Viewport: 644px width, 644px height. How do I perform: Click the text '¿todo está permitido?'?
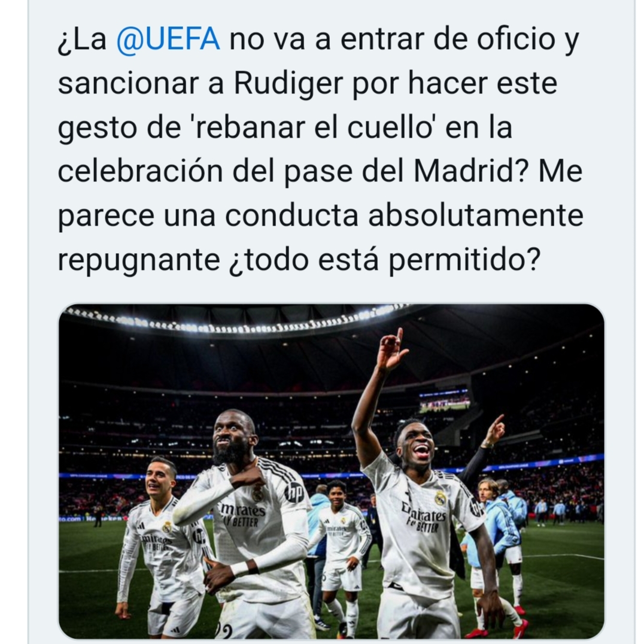(x=384, y=260)
